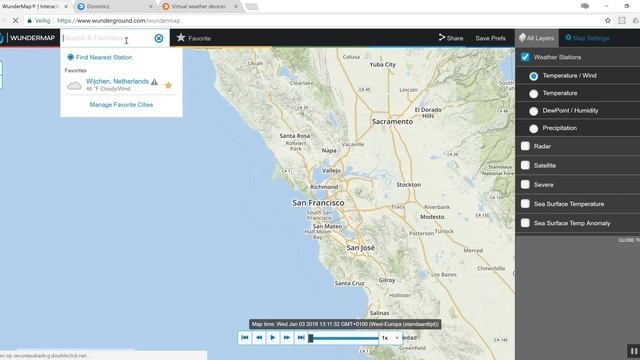Play the map animation
Image resolution: width=640 pixels, height=360 pixels.
(x=273, y=338)
